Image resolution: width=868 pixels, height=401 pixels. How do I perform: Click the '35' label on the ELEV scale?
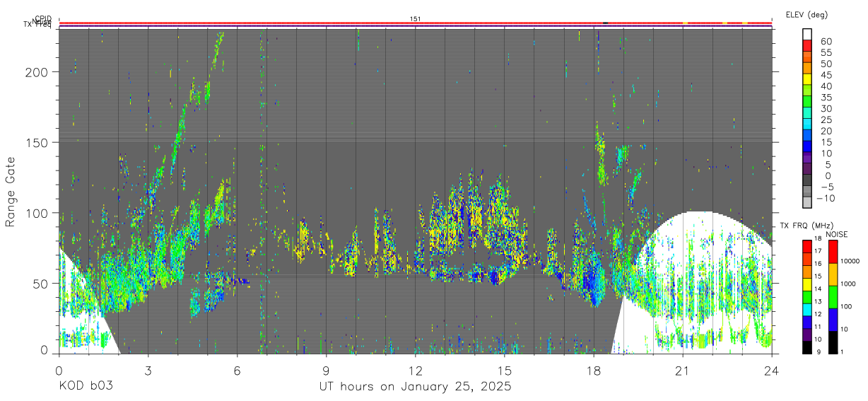[826, 98]
